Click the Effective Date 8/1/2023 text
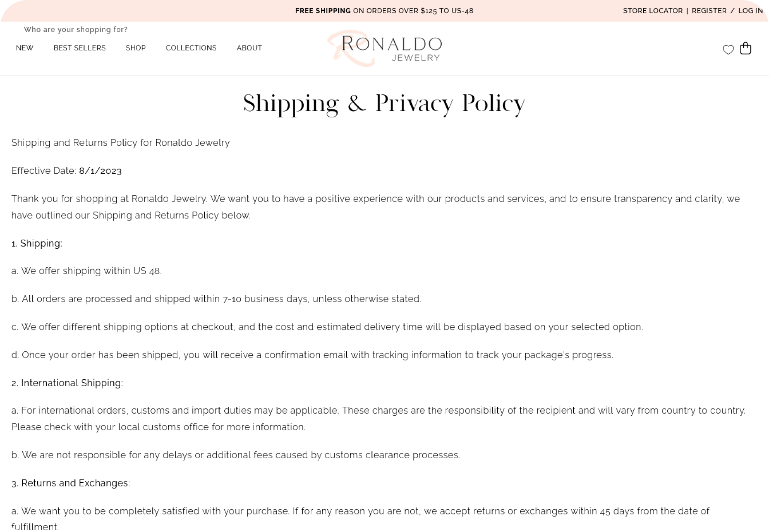 pyautogui.click(x=67, y=171)
